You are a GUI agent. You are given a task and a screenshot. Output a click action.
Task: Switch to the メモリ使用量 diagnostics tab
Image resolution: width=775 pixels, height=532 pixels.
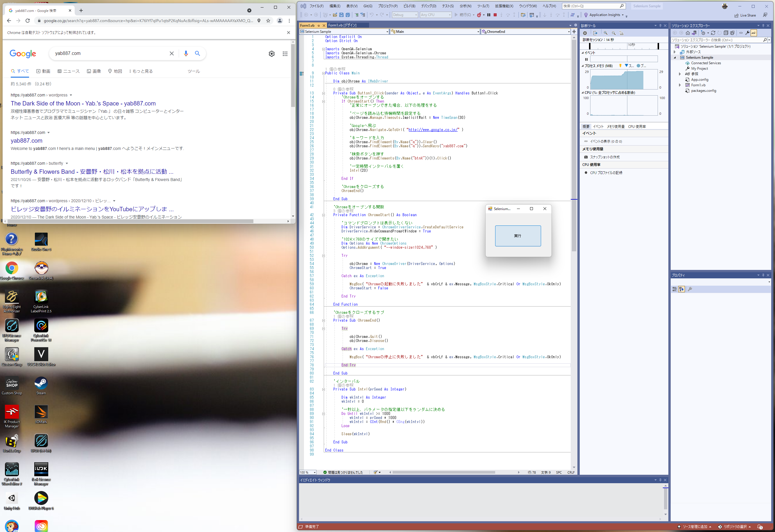click(615, 127)
